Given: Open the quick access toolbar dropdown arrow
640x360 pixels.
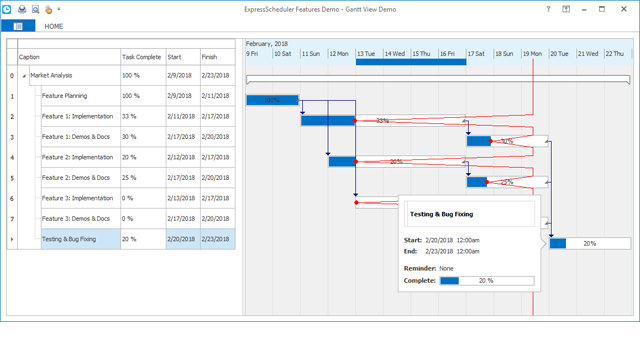Looking at the screenshot, I should [x=59, y=9].
